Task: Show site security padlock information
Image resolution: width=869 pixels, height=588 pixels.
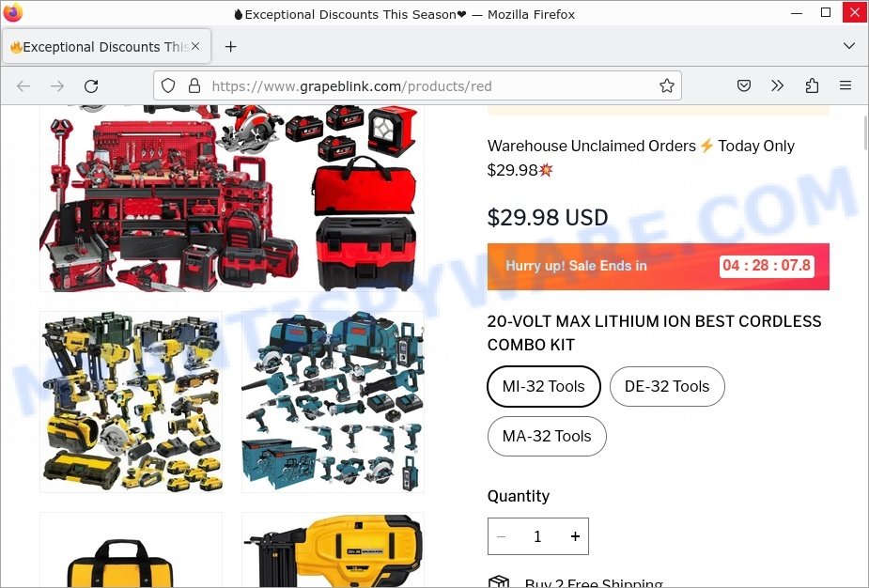Action: (x=194, y=85)
